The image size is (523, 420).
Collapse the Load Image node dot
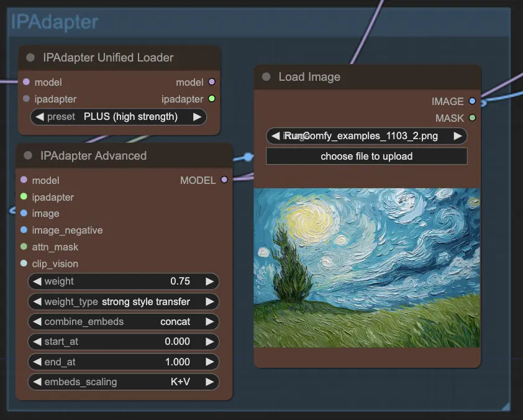[x=266, y=76]
